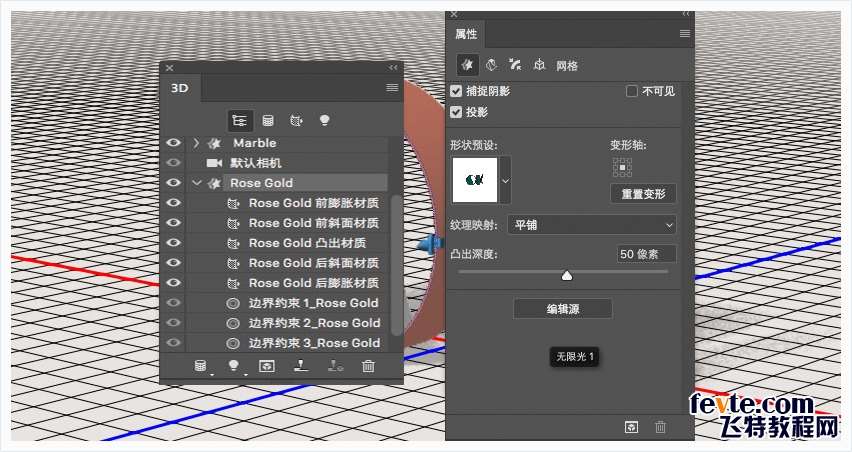
Task: Click render icon in 3D panel footer
Action: coord(267,366)
